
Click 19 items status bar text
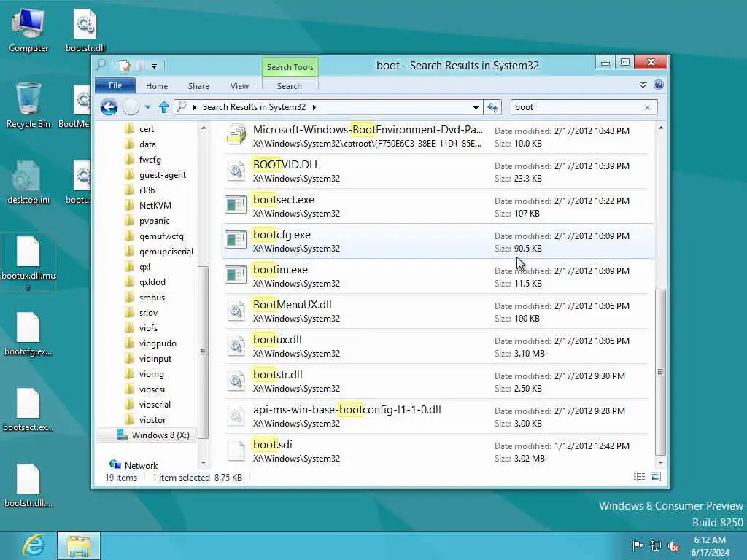point(121,477)
